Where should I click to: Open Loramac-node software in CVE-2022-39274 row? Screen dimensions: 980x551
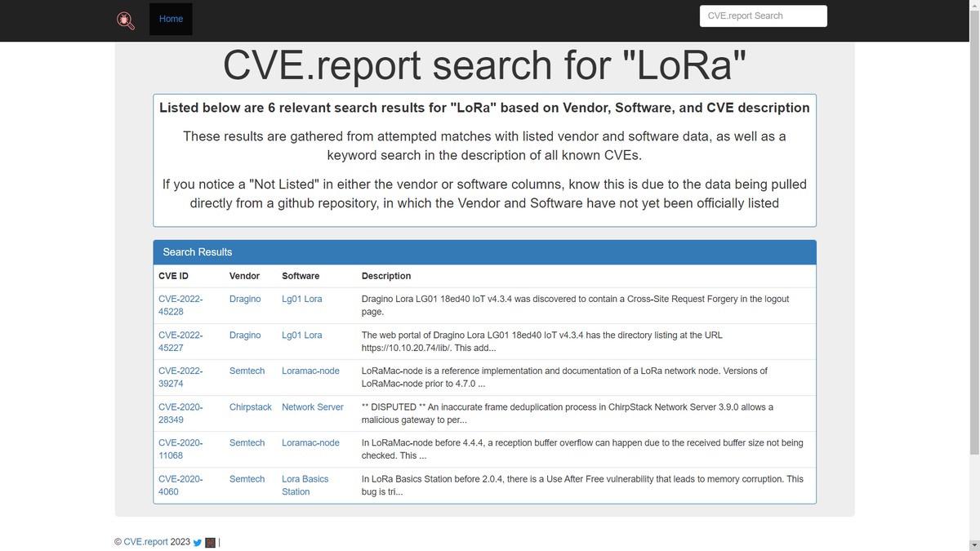pos(310,371)
